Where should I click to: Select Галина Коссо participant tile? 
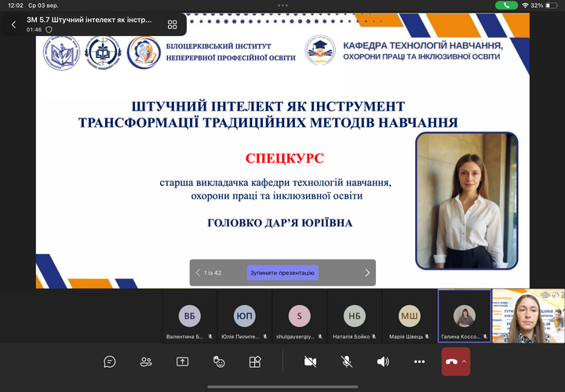click(x=465, y=317)
